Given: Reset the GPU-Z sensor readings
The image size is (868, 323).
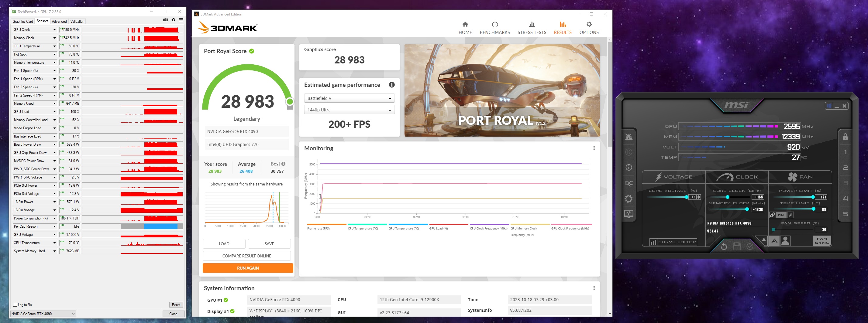Looking at the screenshot, I should click(x=176, y=305).
